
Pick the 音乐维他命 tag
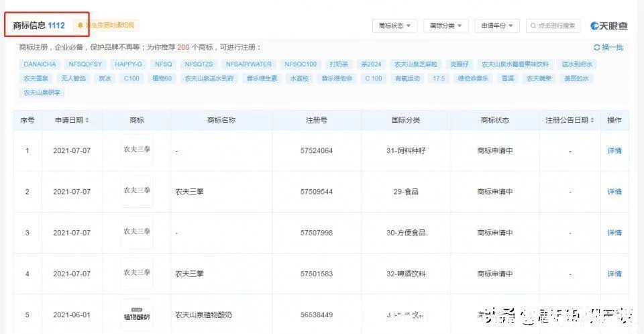point(337,78)
